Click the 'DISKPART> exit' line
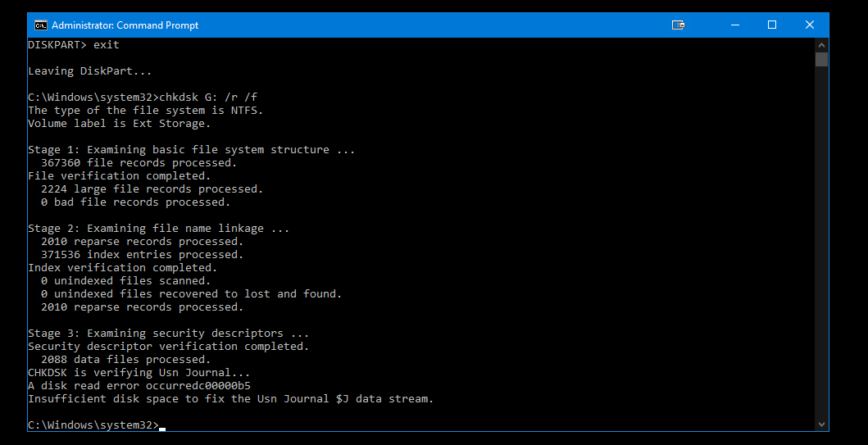Viewport: 868px width, 445px height. pyautogui.click(x=74, y=45)
